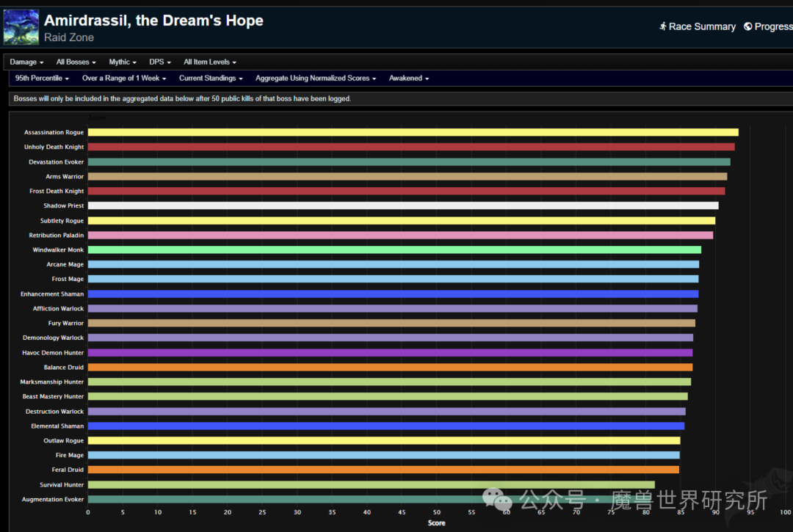
Task: Click the Beast Mastery Hunter bar
Action: point(388,396)
